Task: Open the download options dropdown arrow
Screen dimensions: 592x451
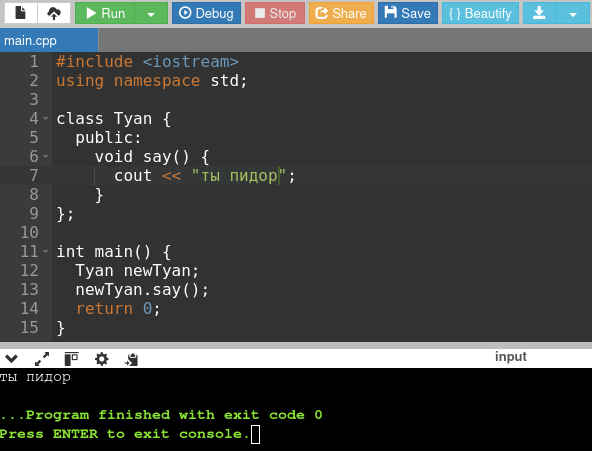Action: point(573,13)
